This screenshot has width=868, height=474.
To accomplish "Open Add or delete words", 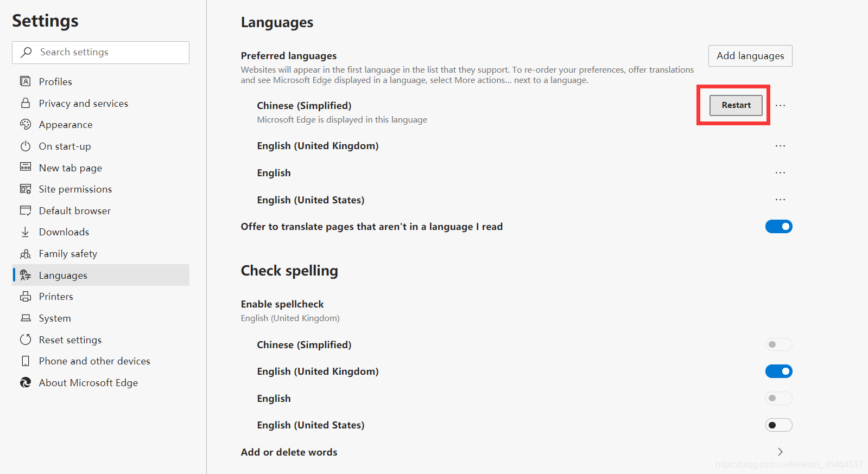I will (x=516, y=452).
